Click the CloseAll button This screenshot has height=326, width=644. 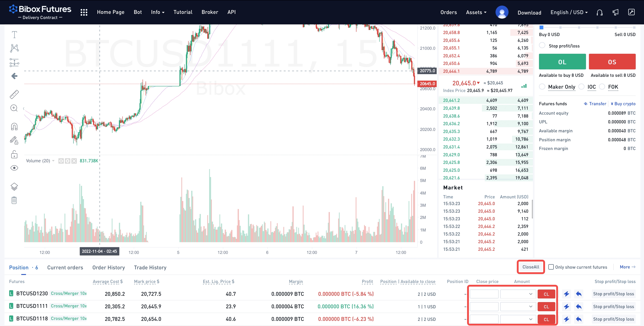530,267
